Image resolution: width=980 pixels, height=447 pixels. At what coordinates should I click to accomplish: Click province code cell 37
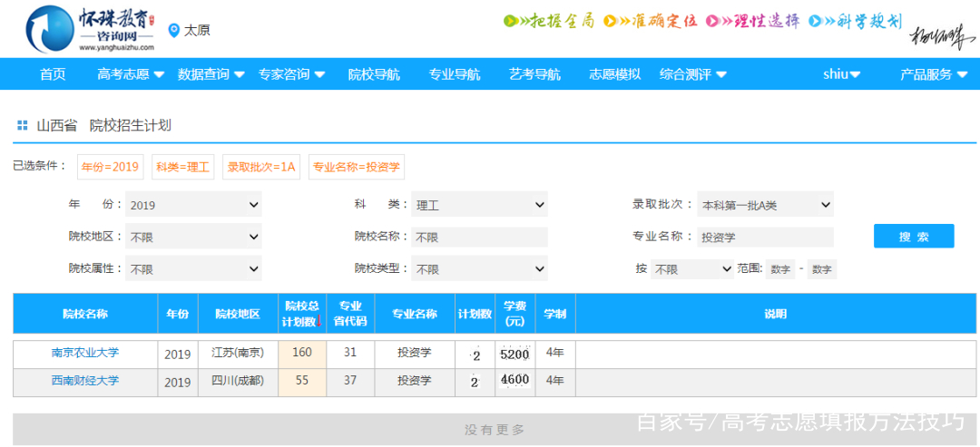(350, 382)
